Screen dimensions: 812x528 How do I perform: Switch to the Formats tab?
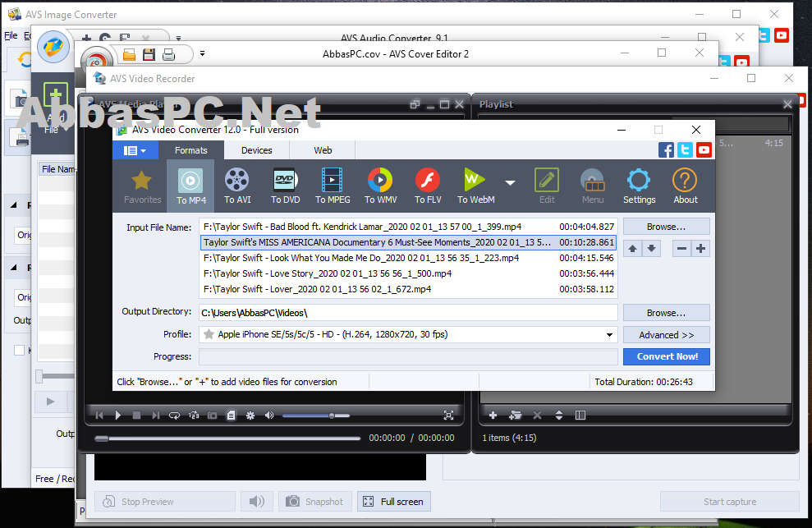coord(190,150)
